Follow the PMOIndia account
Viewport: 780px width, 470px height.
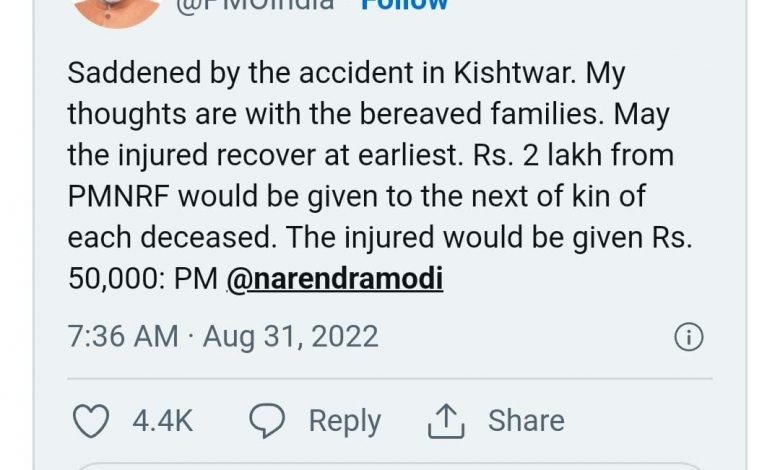(x=404, y=5)
